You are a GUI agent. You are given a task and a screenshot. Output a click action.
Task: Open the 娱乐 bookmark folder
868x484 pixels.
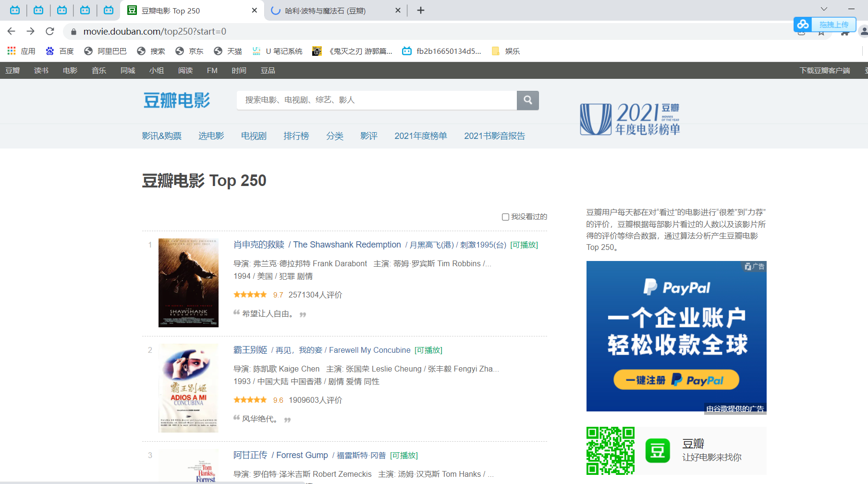[x=506, y=51]
